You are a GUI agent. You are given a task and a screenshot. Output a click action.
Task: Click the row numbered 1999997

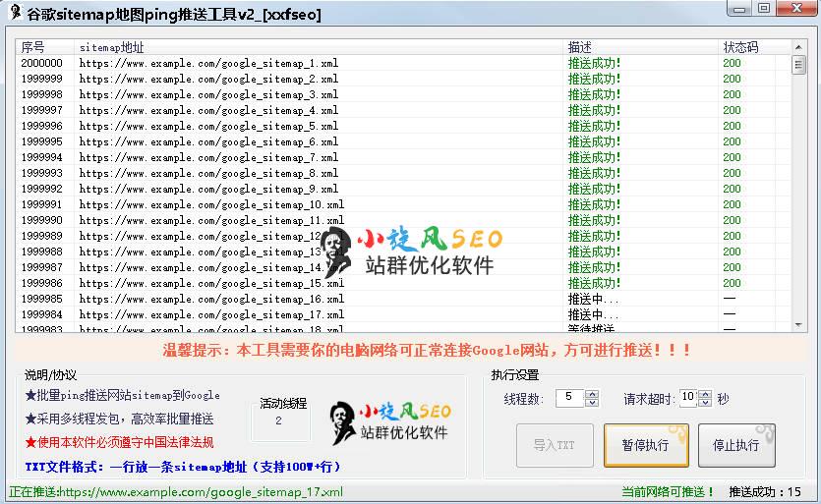click(403, 110)
